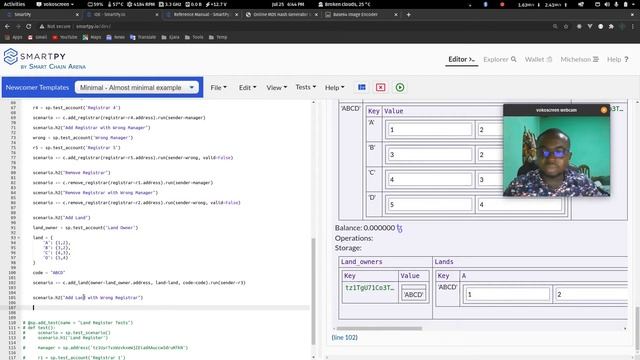This screenshot has height=360, width=640.
Task: Open the Translate bookmark
Action: click(143, 37)
